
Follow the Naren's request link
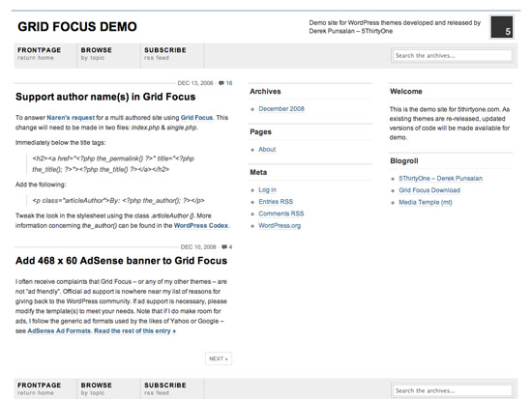71,118
